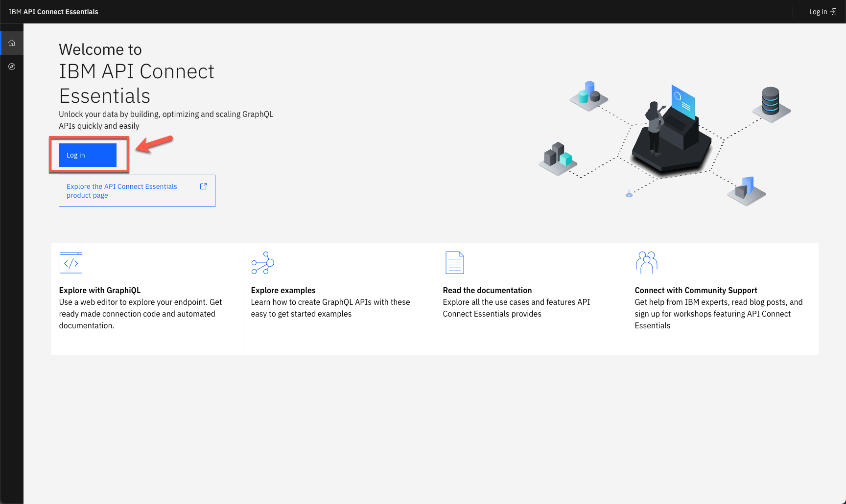This screenshot has height=504, width=846.
Task: Click the Community Support people icon
Action: [646, 263]
